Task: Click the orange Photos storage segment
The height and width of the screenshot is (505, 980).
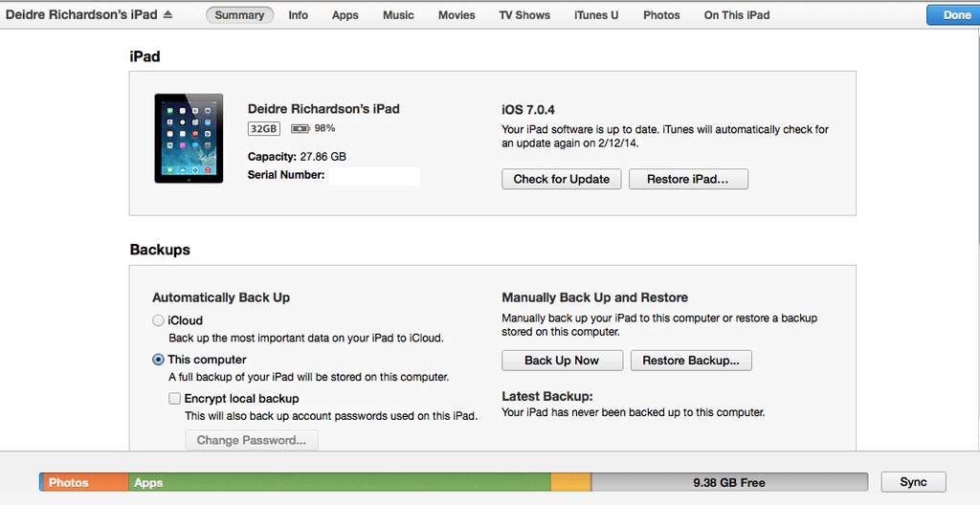Action: coord(86,482)
